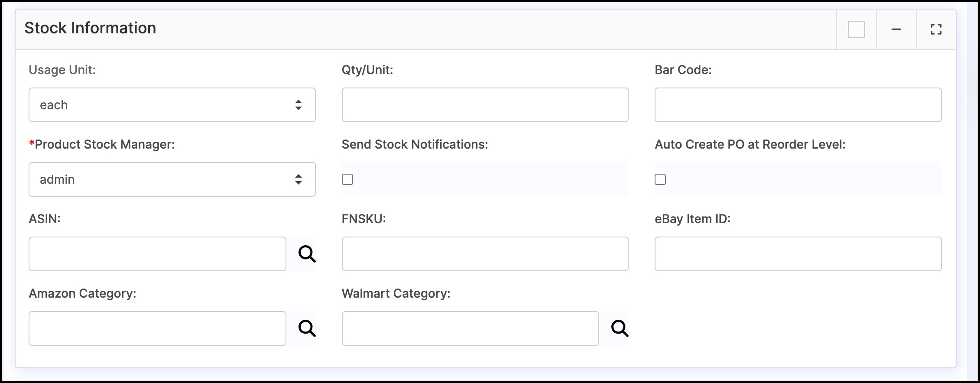Open Product Stock Manager dropdown
This screenshot has height=383, width=980.
(172, 179)
